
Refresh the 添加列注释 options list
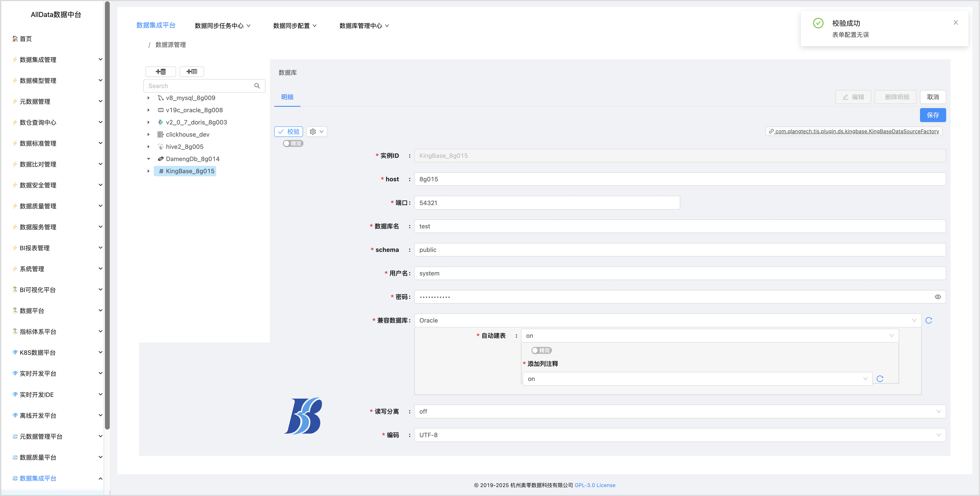(880, 379)
